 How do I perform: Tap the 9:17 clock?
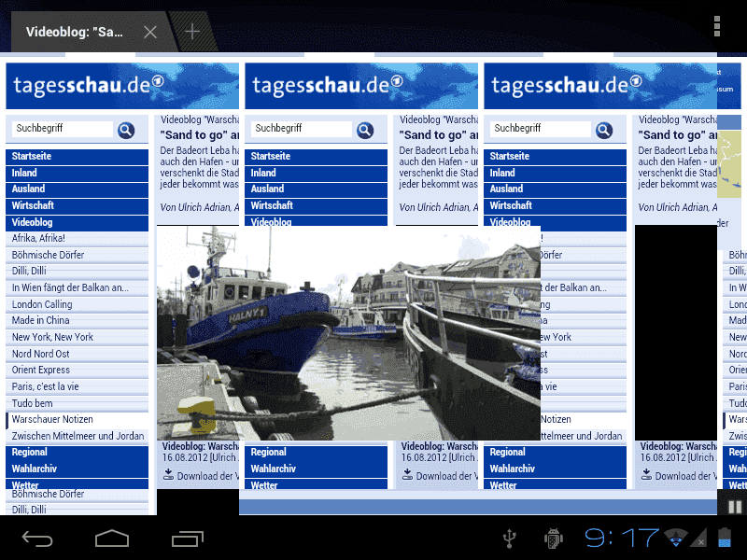(622, 538)
